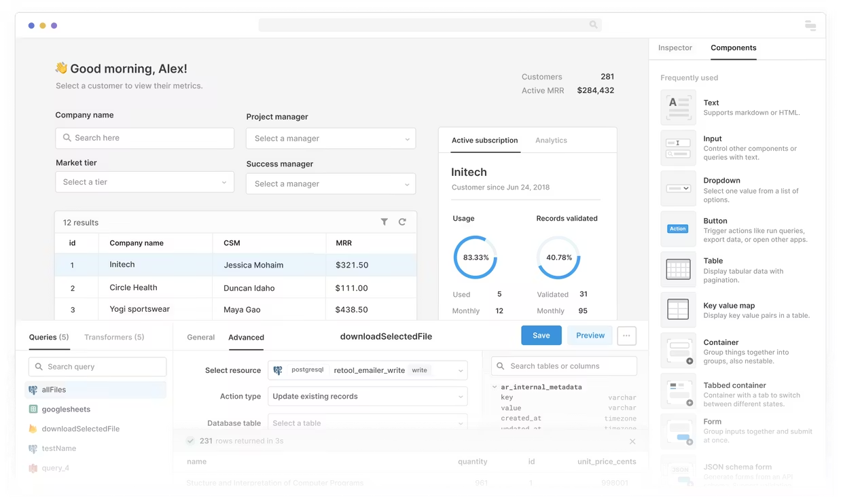Screen dimensions: 841x504
Task: Select the Tabbed container component icon
Action: pos(678,391)
